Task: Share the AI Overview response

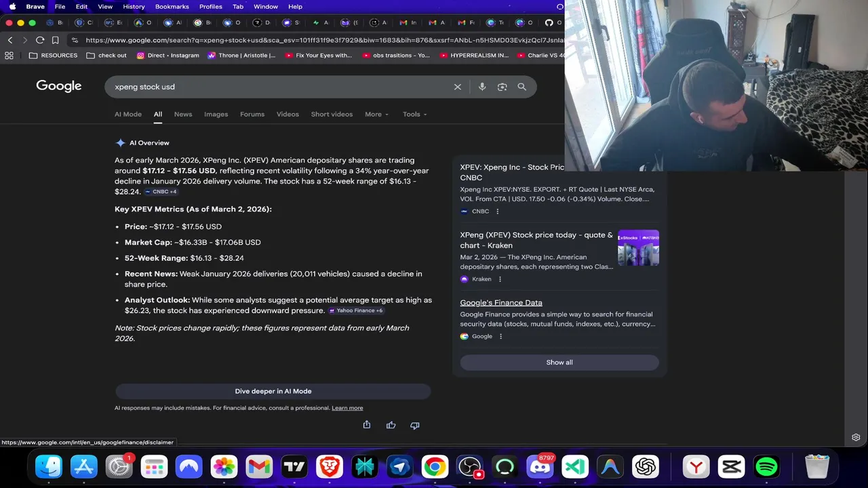Action: click(367, 425)
